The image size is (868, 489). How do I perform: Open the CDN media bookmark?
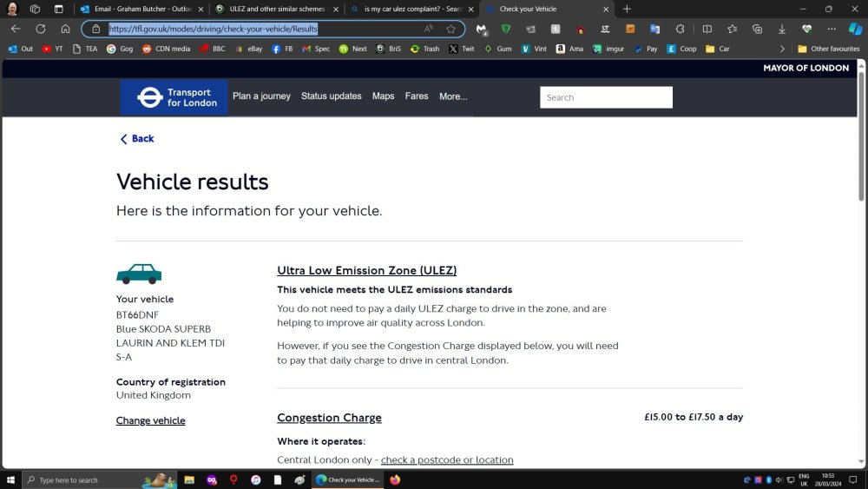(166, 49)
